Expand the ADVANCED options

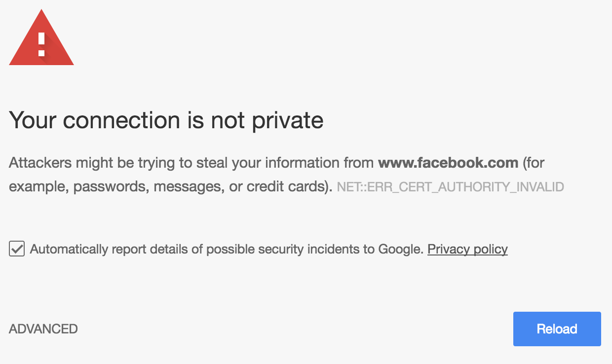(x=43, y=329)
